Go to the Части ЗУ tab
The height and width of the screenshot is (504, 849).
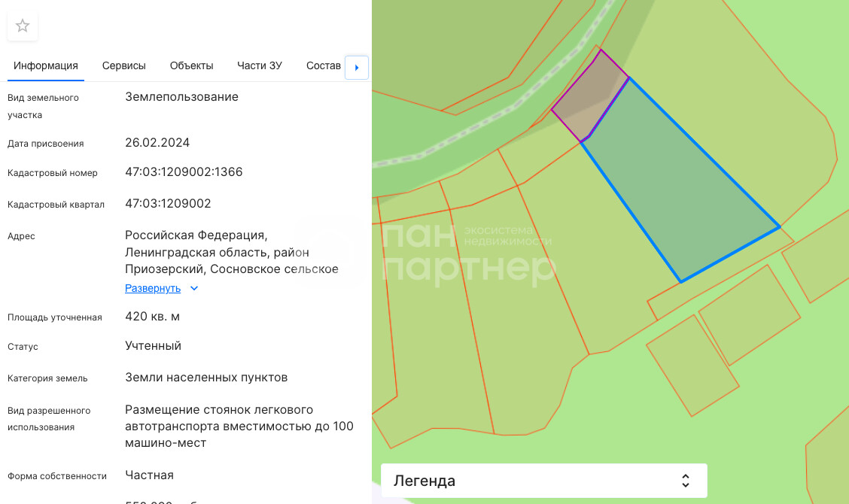pos(260,65)
